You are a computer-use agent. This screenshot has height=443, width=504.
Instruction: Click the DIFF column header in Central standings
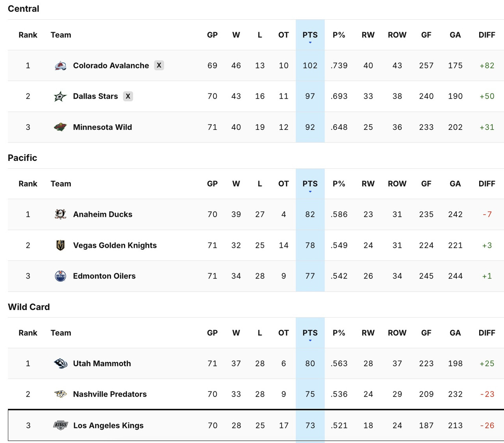(x=487, y=35)
